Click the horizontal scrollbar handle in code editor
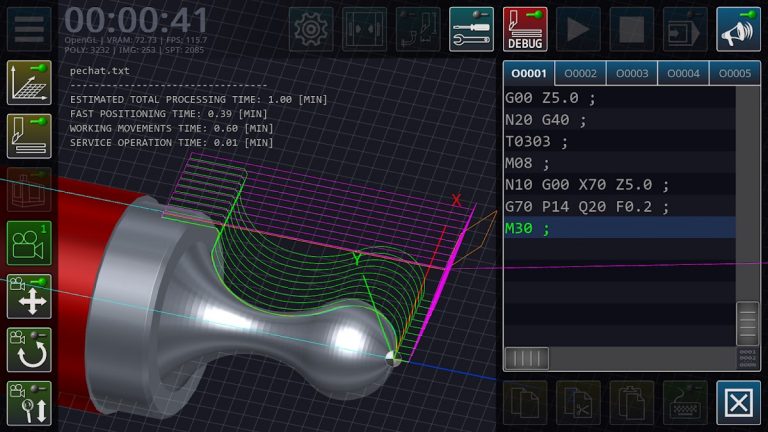Image resolution: width=768 pixels, height=432 pixels. [526, 358]
